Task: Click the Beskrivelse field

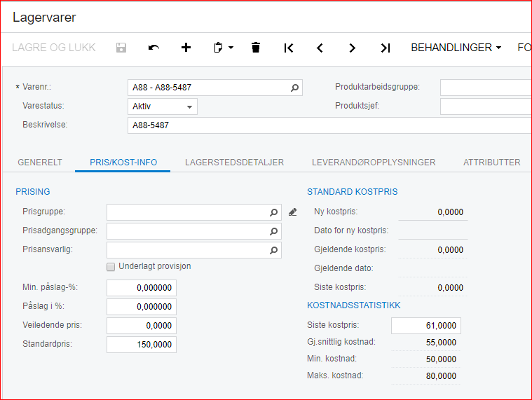Action: click(329, 125)
